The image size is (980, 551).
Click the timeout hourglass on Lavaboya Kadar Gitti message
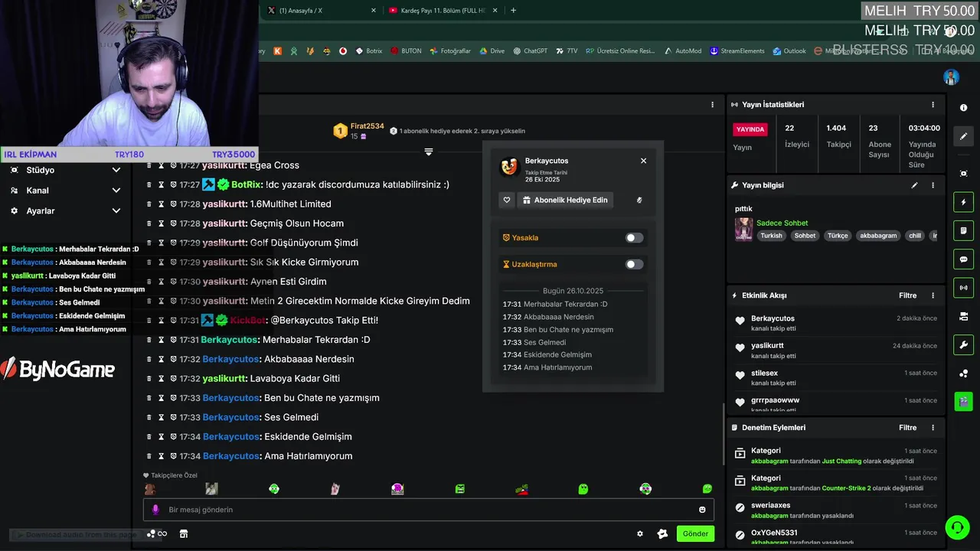(x=162, y=379)
